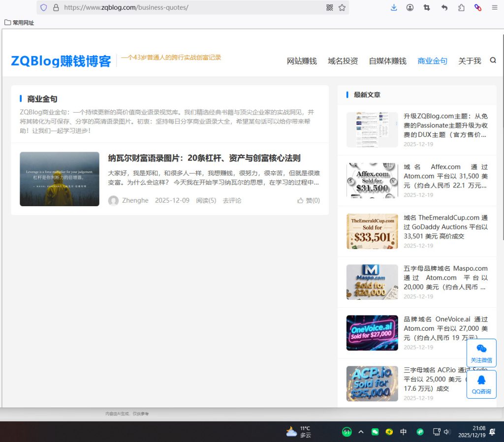Viewport: 504px width, 442px height.
Task: Click the site search magnifier icon
Action: pyautogui.click(x=493, y=61)
